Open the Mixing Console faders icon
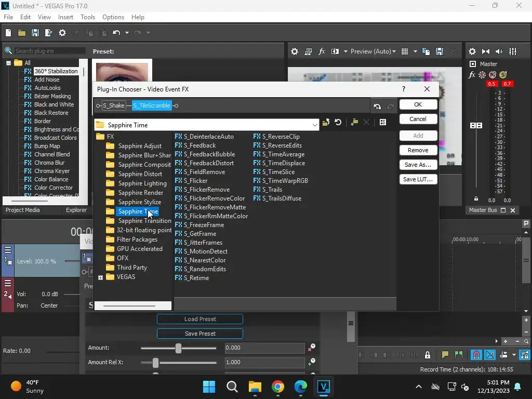This screenshot has width=532, height=399. point(513,51)
